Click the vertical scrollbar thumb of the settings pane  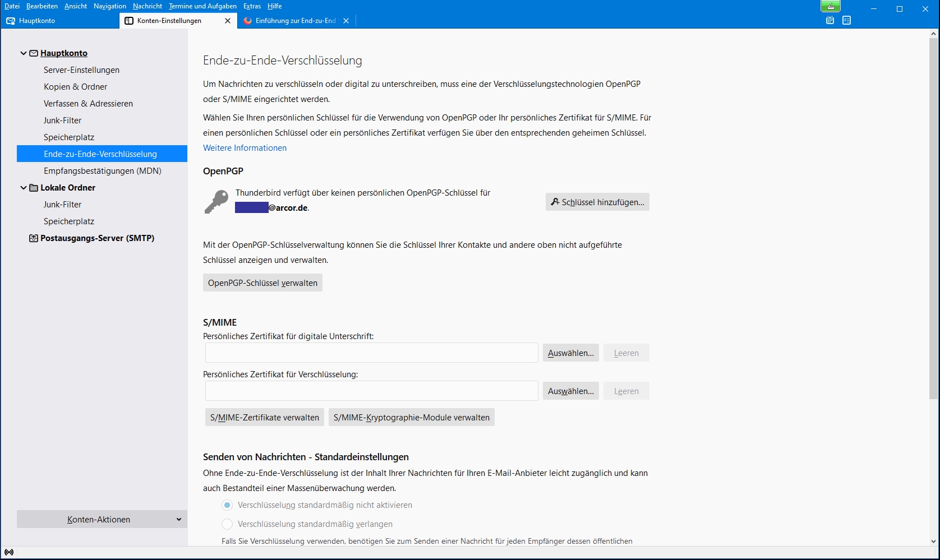coord(933,219)
